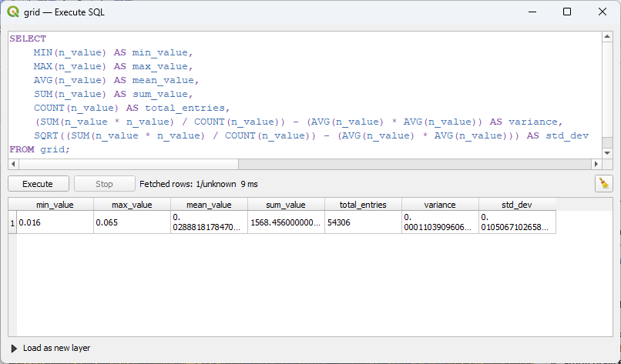Image resolution: width=621 pixels, height=364 pixels.
Task: Click the SQL editor's vertical scrollbar down arrow
Action: coord(607,153)
